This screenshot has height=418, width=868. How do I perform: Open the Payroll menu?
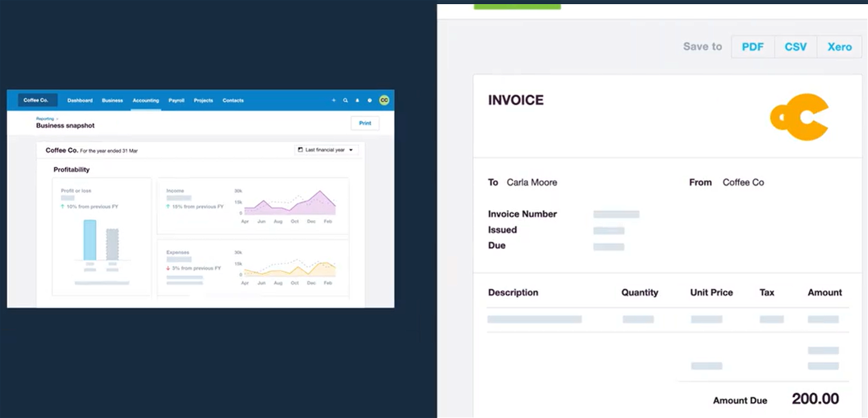(177, 100)
